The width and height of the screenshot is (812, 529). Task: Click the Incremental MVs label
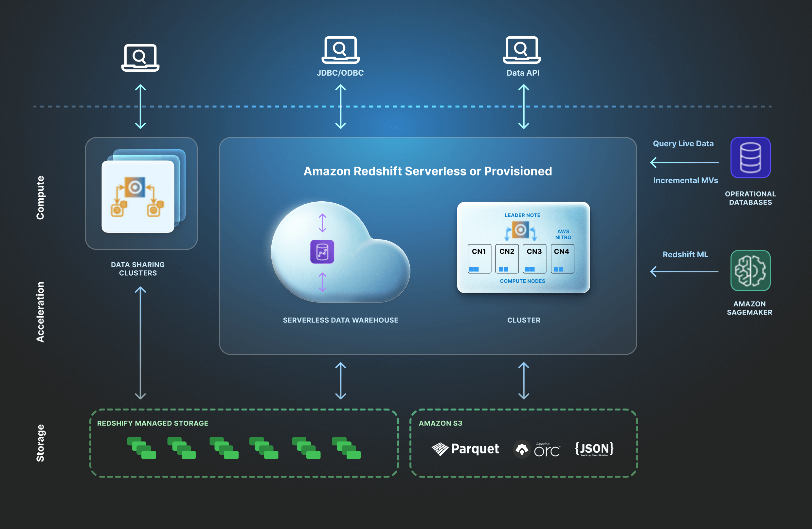coord(685,181)
